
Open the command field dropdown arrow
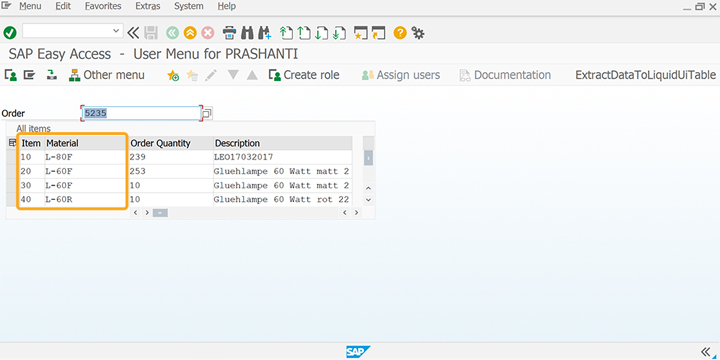point(116,31)
